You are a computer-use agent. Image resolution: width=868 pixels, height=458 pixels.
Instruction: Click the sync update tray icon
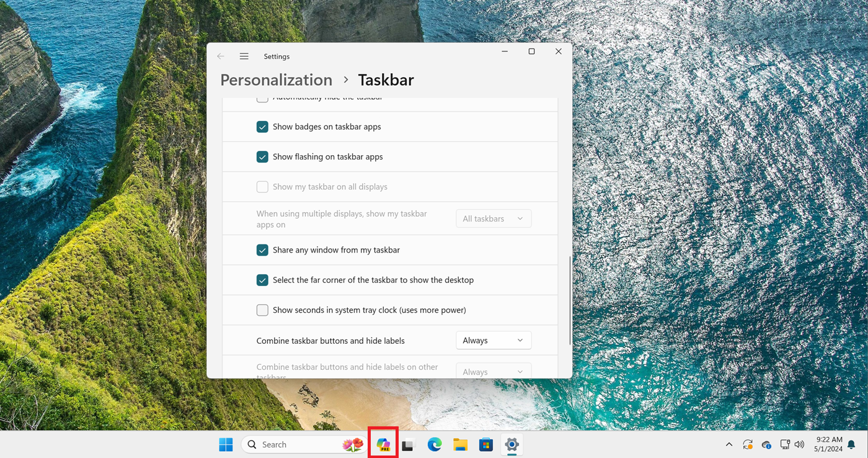(x=748, y=444)
